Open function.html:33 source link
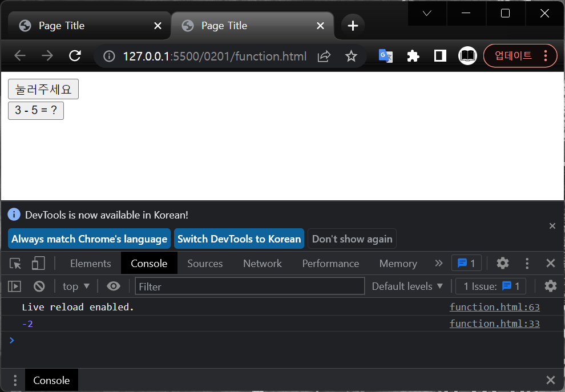This screenshot has width=565, height=392. (x=494, y=324)
